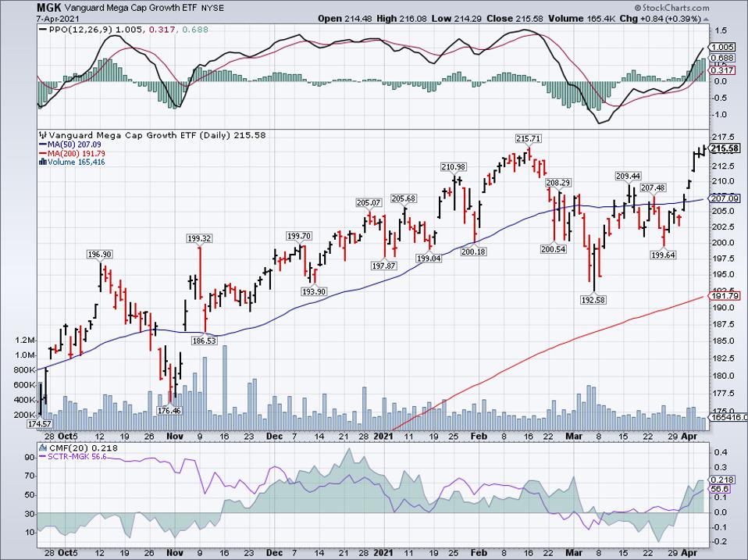Click the 200.18 low price label

pos(474,251)
